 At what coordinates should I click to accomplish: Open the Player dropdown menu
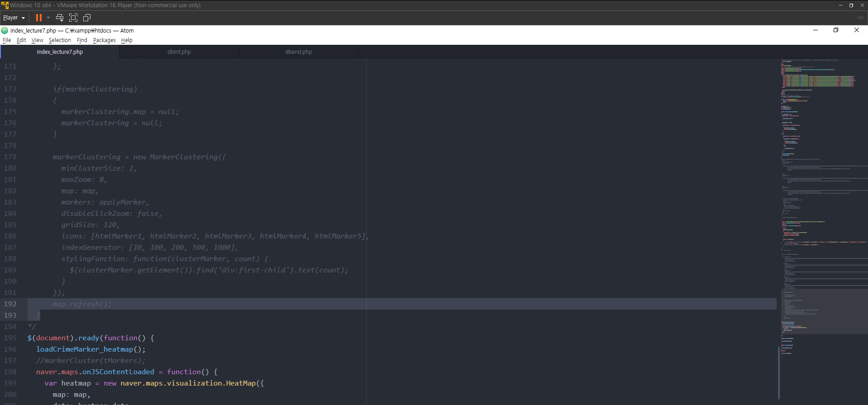(x=14, y=18)
